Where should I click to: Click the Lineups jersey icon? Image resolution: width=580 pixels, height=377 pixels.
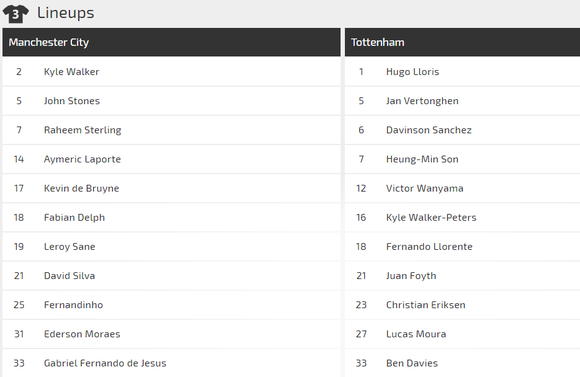(16, 14)
